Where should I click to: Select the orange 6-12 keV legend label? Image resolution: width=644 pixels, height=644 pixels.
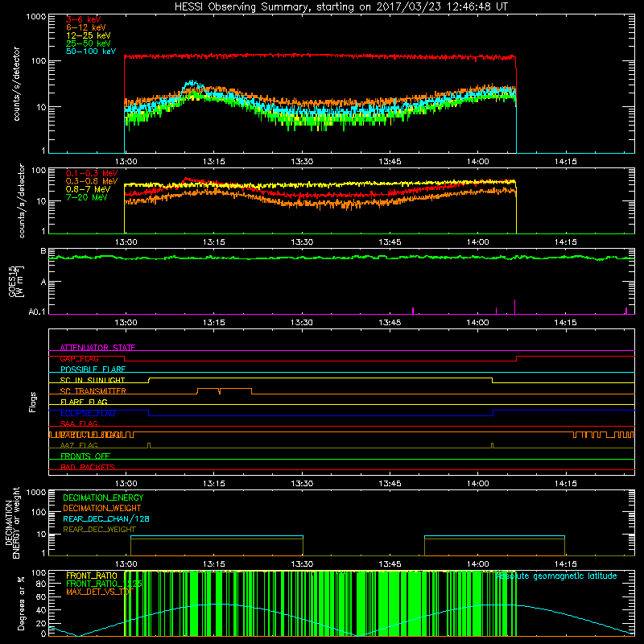click(x=86, y=27)
